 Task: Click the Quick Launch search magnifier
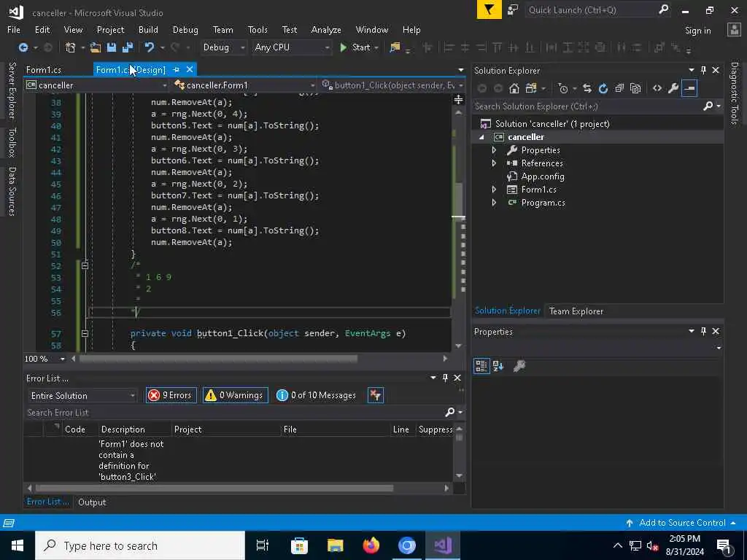(x=664, y=9)
